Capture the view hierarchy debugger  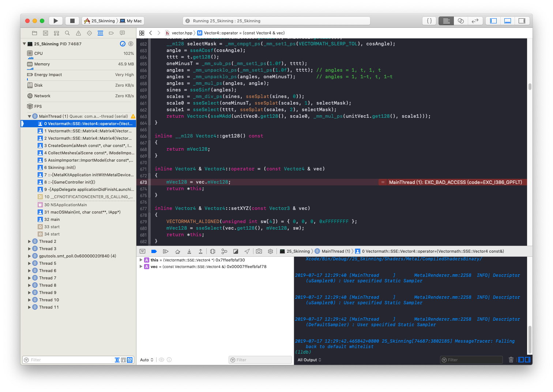pos(212,251)
